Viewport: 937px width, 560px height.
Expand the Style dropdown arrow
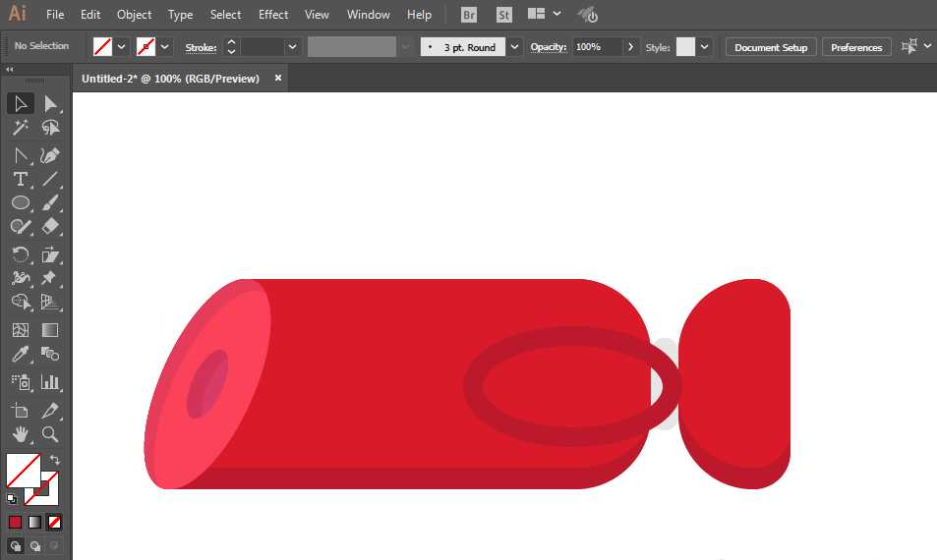click(705, 46)
